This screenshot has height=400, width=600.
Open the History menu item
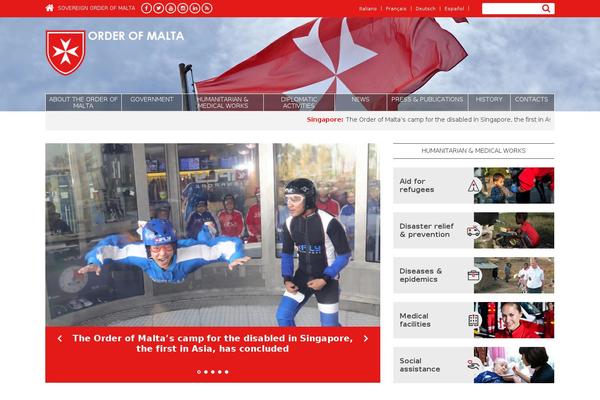click(489, 102)
